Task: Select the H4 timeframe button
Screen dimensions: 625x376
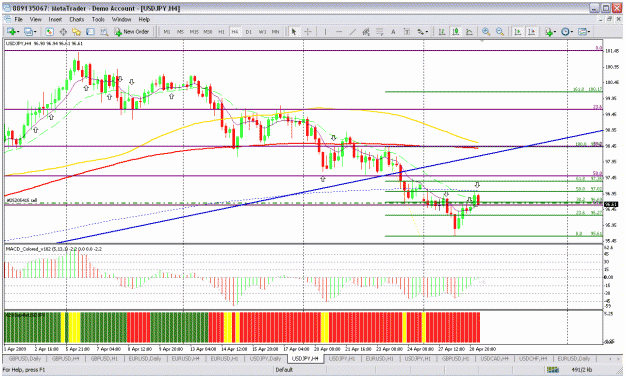Action: click(235, 32)
